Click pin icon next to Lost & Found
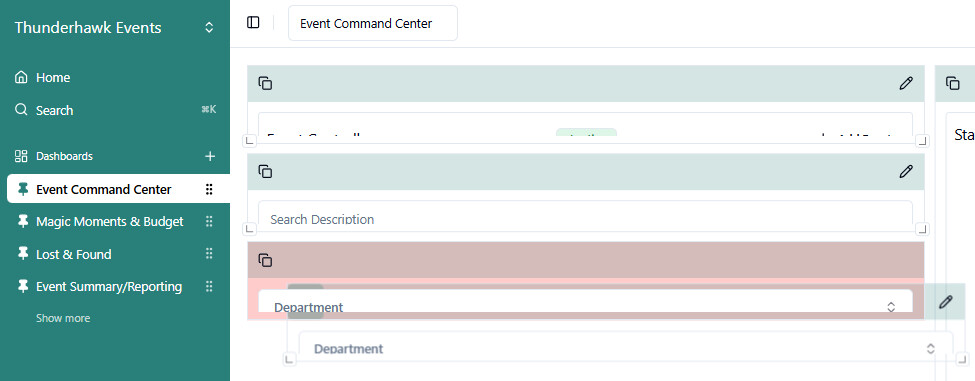Viewport: 975px width, 381px height. coord(23,254)
